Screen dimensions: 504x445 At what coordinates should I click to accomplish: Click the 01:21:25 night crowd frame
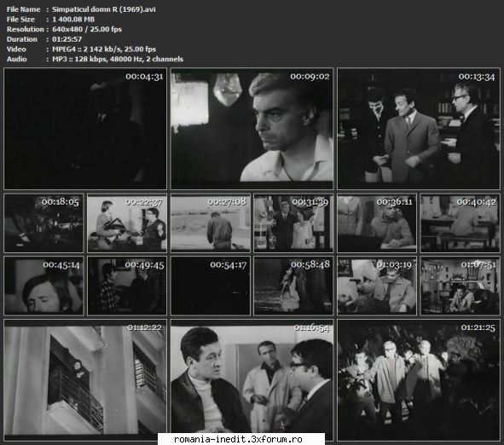(419, 379)
